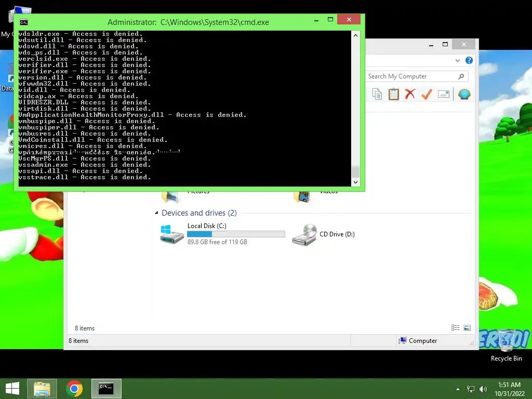Click the Computer label in the status bar
Image resolution: width=532 pixels, height=399 pixels.
pos(423,341)
